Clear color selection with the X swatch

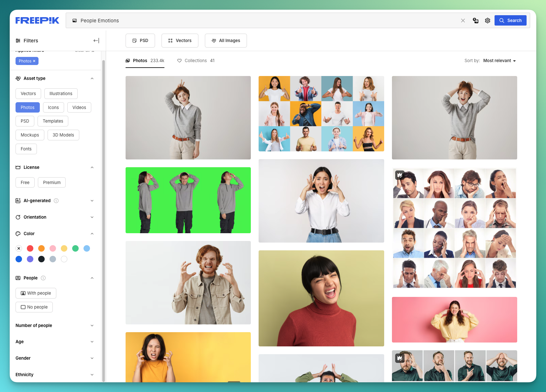19,248
